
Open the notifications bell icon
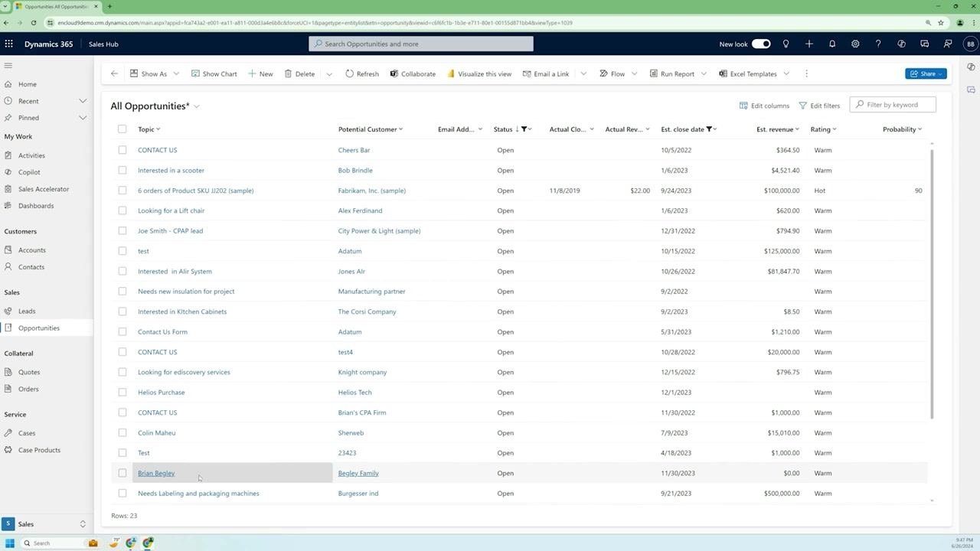tap(832, 44)
